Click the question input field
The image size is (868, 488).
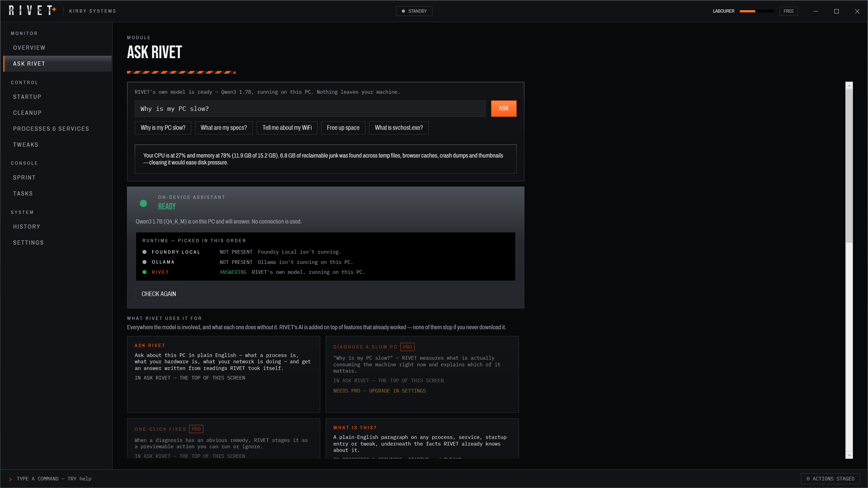[x=310, y=108]
